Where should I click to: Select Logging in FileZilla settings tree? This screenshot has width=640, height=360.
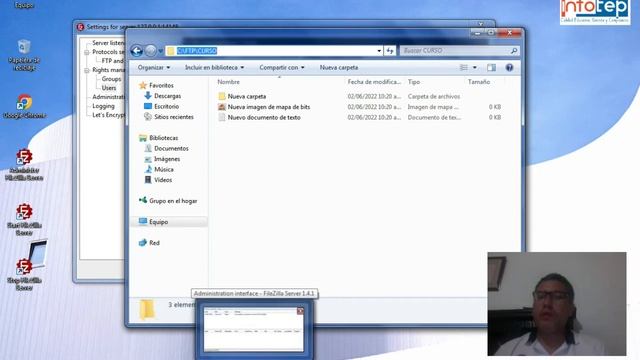pyautogui.click(x=103, y=106)
